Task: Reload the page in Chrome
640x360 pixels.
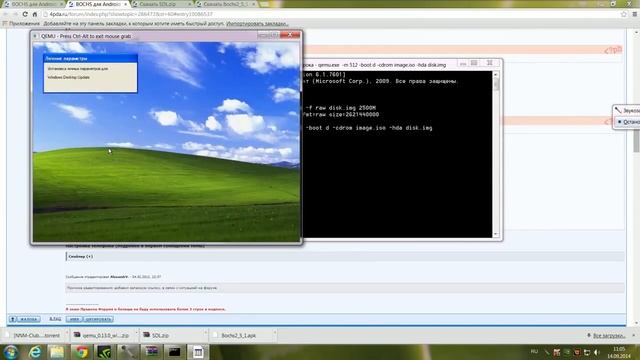Action: coord(25,14)
